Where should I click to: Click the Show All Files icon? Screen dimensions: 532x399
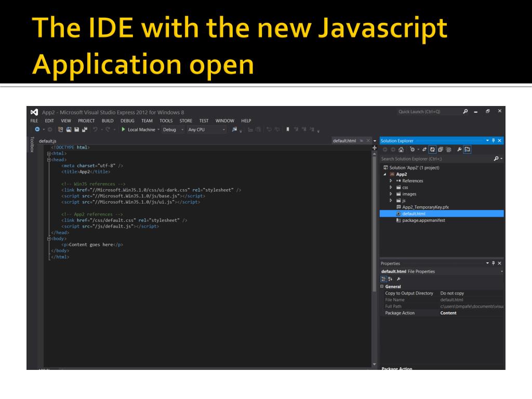(x=448, y=150)
